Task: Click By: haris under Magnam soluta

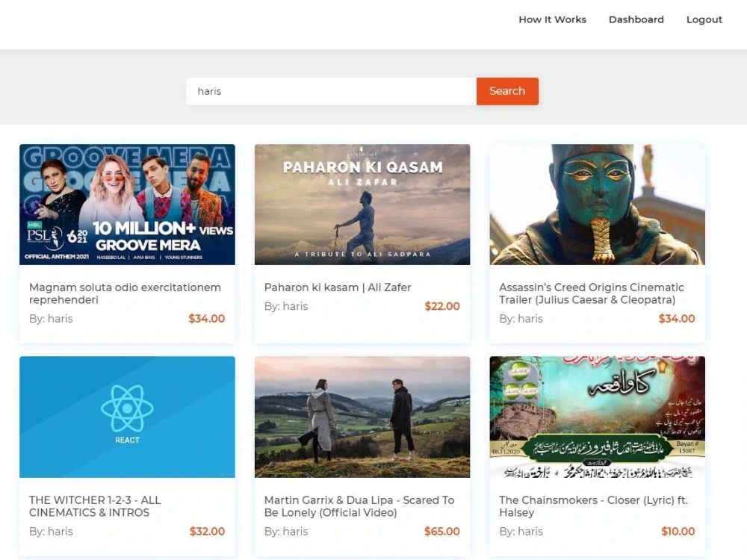Action: click(x=51, y=319)
